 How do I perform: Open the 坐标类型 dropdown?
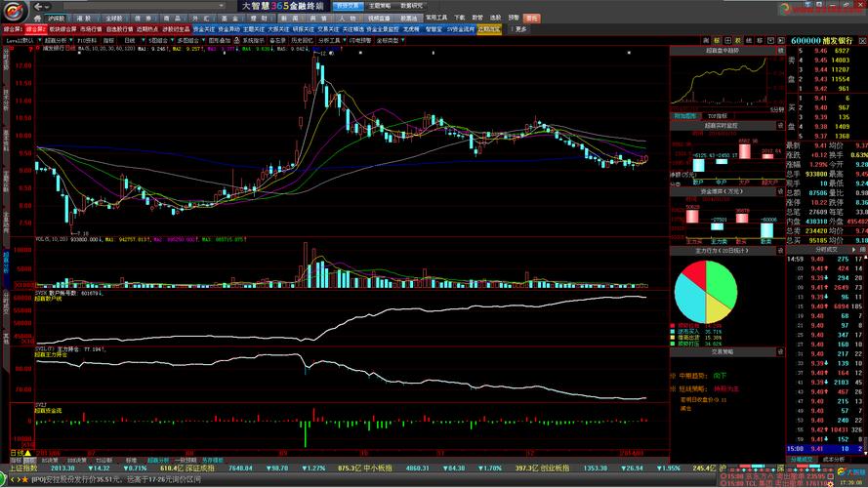402,40
